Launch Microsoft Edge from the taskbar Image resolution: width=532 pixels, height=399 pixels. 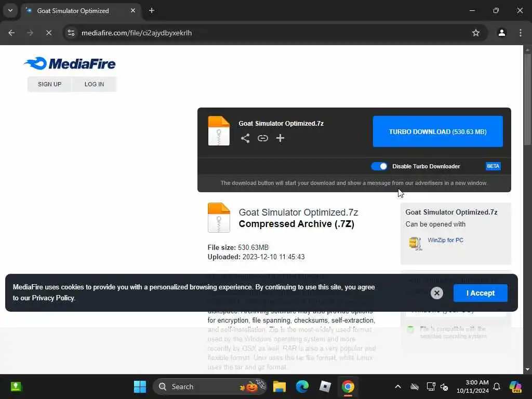tap(302, 387)
